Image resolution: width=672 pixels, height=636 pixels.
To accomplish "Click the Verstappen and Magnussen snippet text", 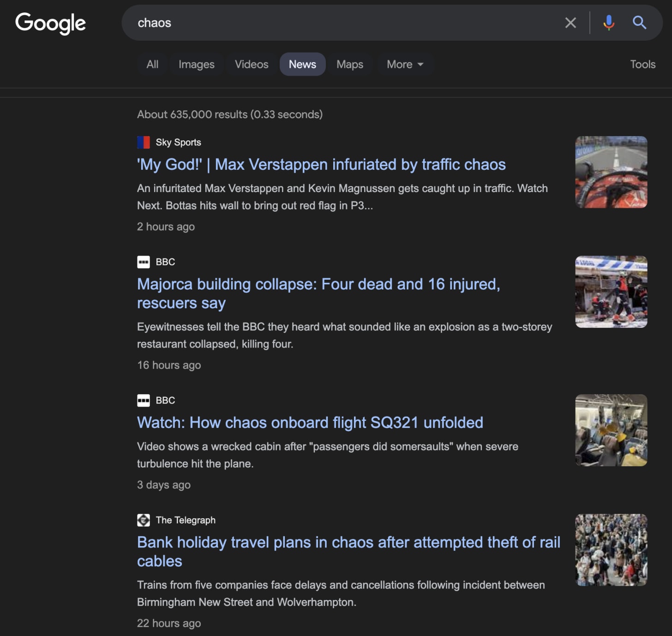I will coord(342,197).
